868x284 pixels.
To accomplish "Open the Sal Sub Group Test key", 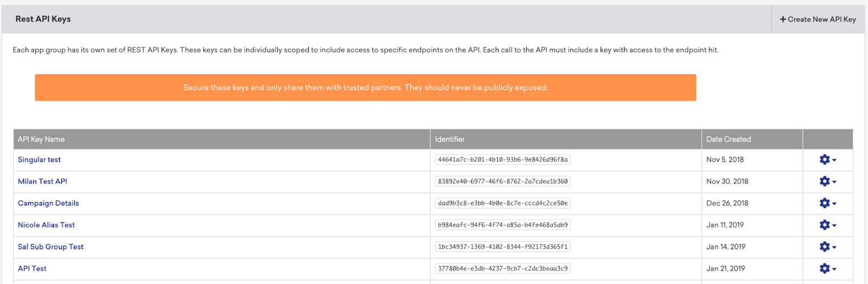I will pyautogui.click(x=50, y=247).
